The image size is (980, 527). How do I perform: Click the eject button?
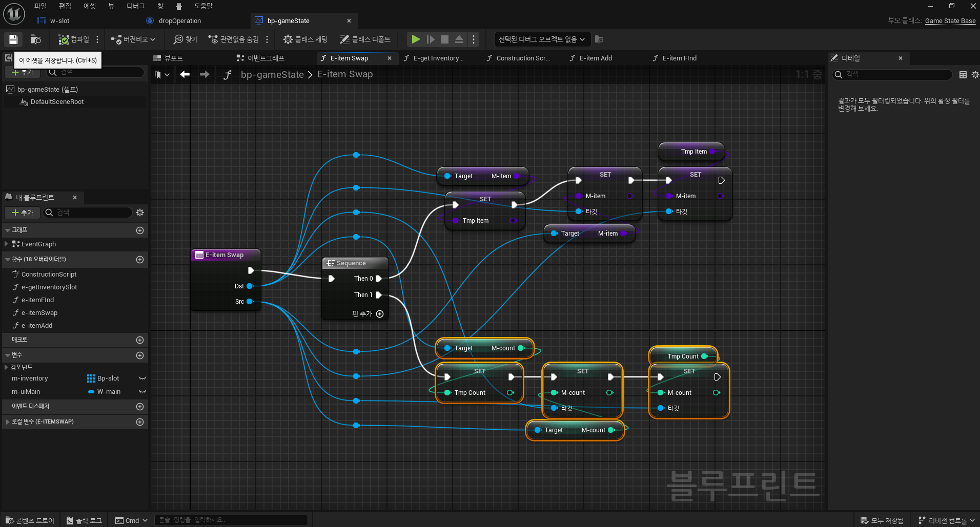coord(459,39)
